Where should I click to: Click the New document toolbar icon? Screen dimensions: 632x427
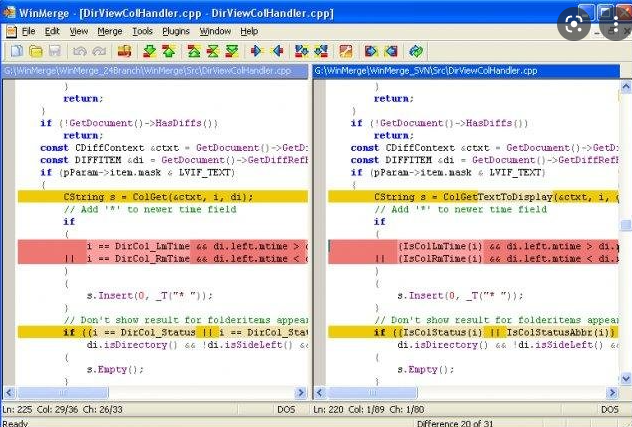[17, 51]
